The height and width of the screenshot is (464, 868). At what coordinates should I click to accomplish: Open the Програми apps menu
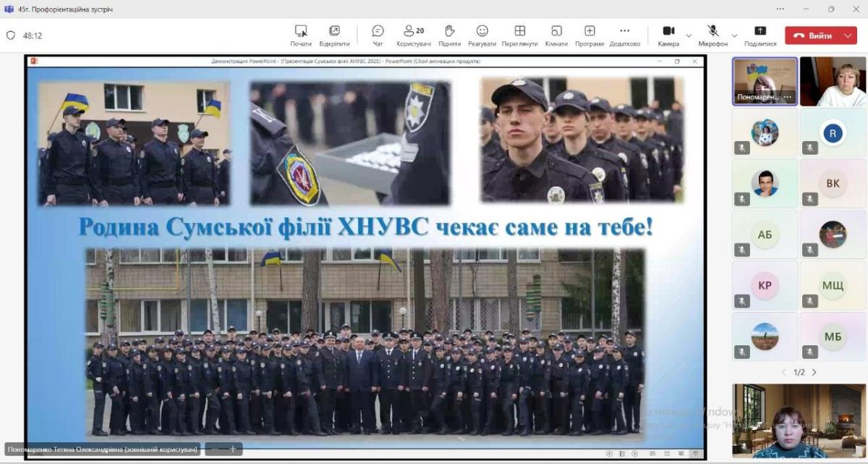[590, 35]
